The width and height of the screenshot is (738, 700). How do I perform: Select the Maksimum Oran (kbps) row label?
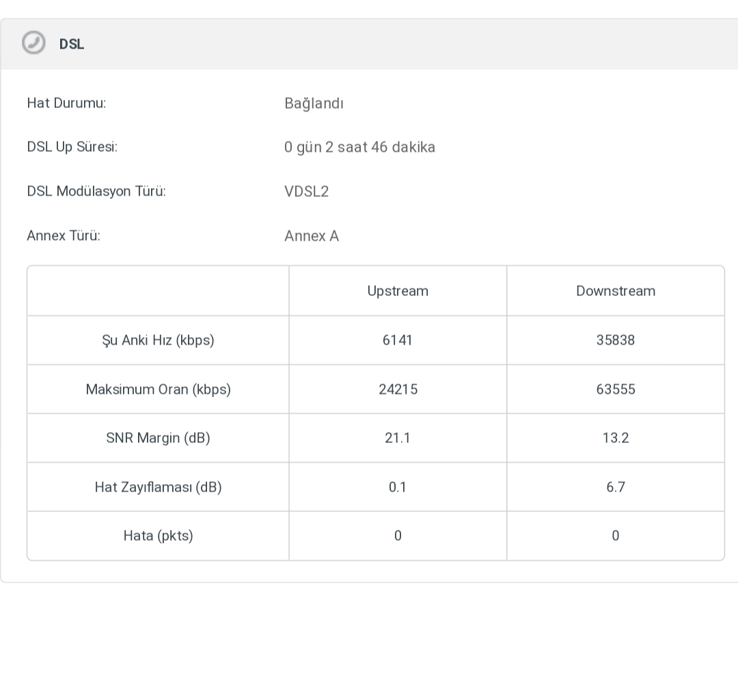(158, 390)
